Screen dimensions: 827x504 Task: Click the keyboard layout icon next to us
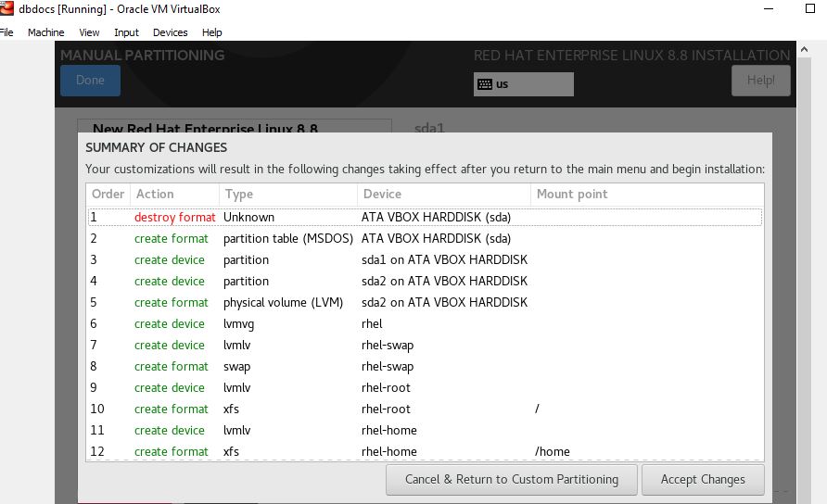pos(485,84)
